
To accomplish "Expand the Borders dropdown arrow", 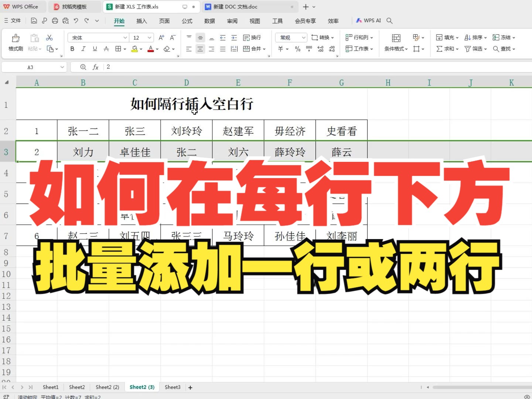I will [x=125, y=49].
